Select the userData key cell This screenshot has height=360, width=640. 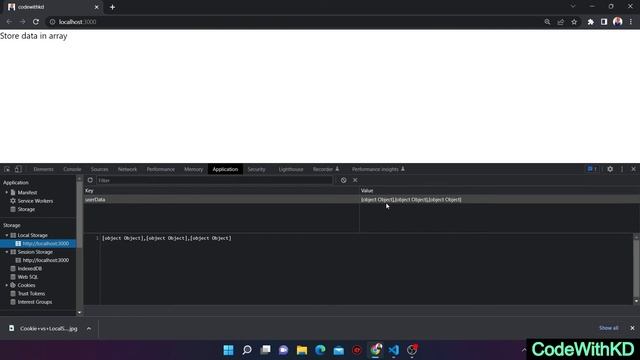coord(221,199)
